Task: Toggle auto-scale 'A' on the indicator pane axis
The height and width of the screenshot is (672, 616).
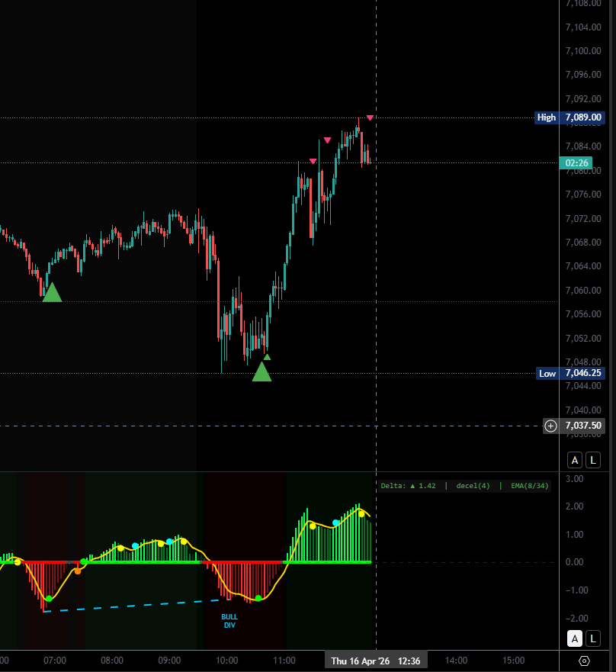Action: pyautogui.click(x=575, y=639)
